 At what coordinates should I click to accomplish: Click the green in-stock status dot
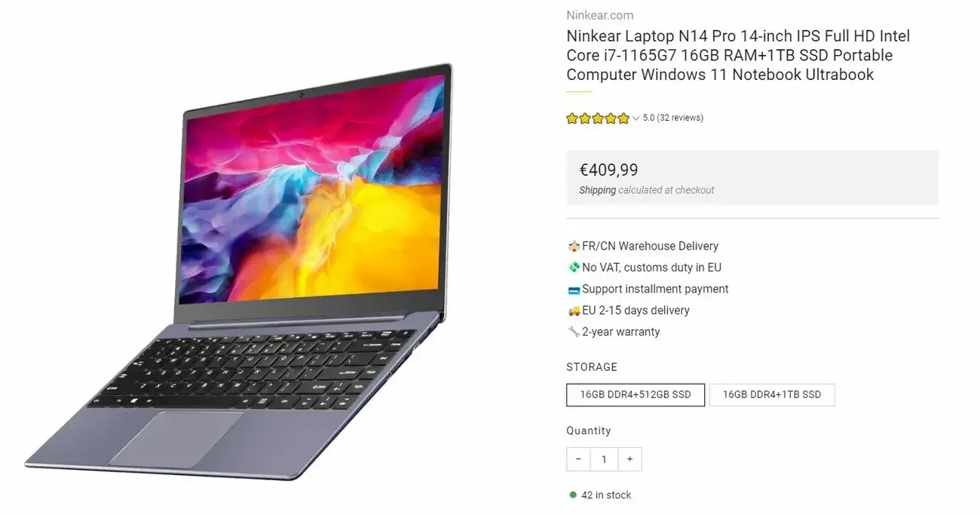tap(573, 495)
